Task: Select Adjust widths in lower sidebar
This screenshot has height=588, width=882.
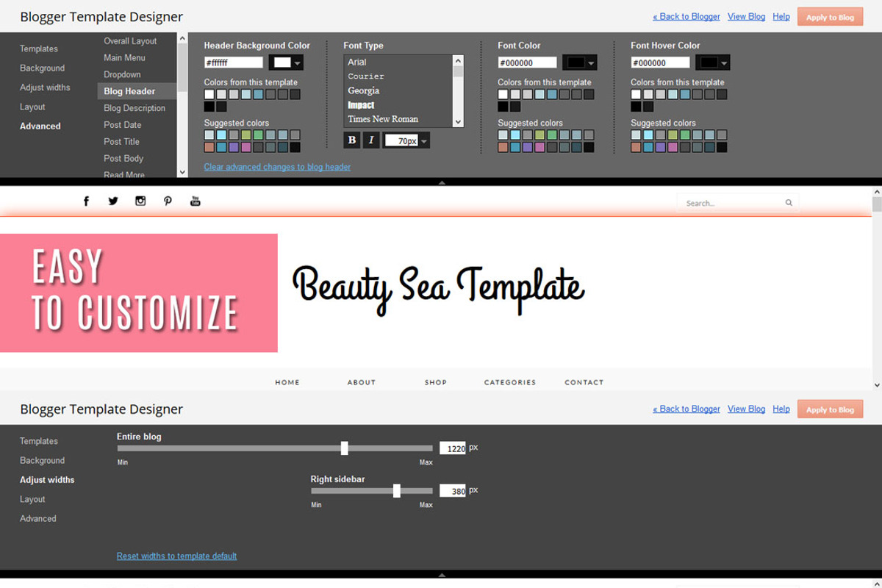Action: click(47, 480)
